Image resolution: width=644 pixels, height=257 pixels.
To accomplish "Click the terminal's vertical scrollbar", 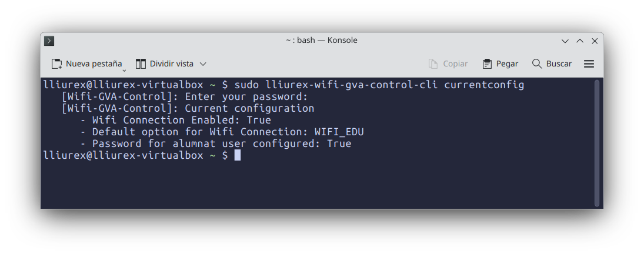I will click(x=597, y=143).
